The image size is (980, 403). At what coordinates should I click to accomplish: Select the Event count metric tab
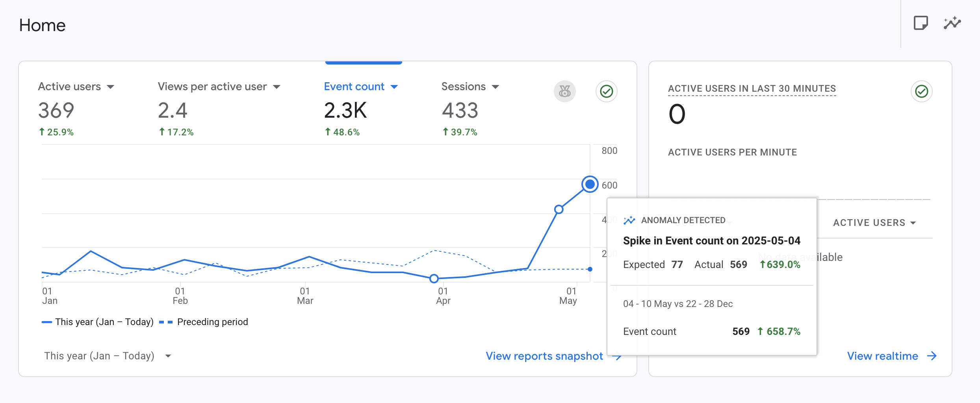point(354,87)
